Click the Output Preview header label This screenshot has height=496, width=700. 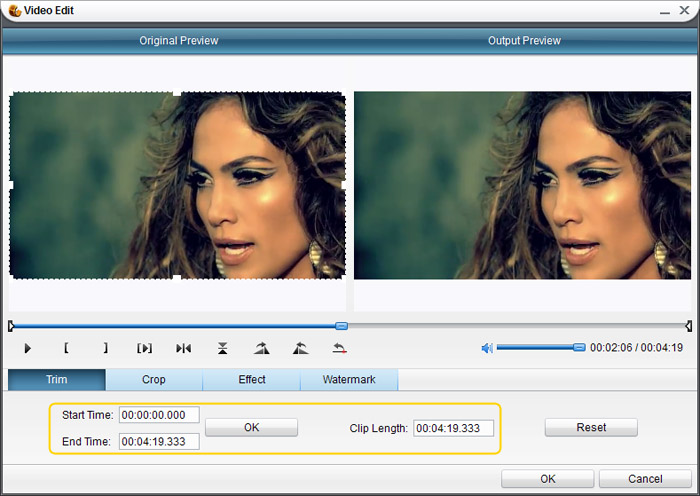(524, 41)
